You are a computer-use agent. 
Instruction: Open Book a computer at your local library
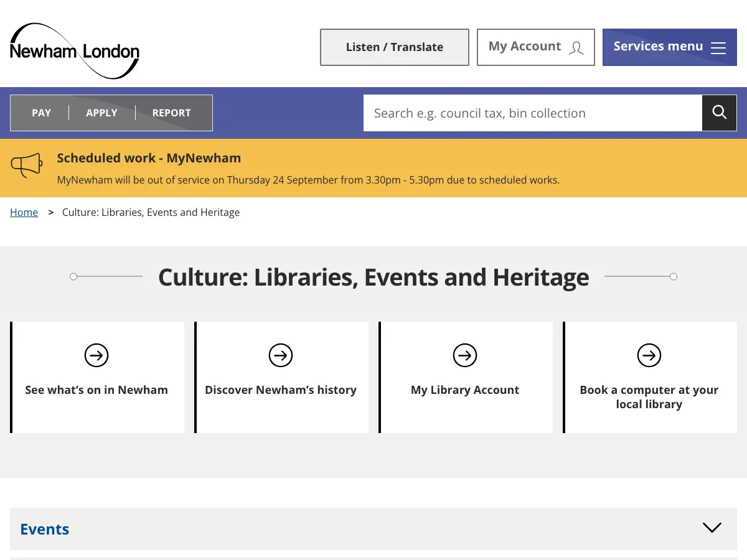tap(650, 378)
